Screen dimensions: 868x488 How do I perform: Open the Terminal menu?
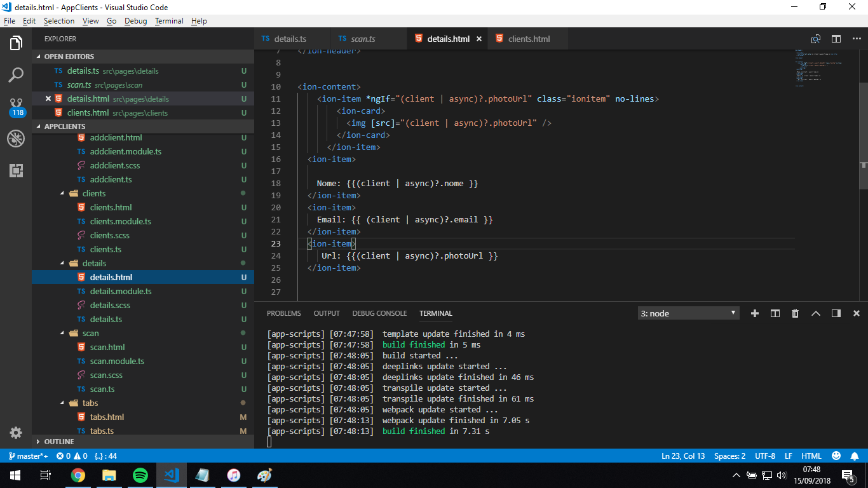point(168,21)
